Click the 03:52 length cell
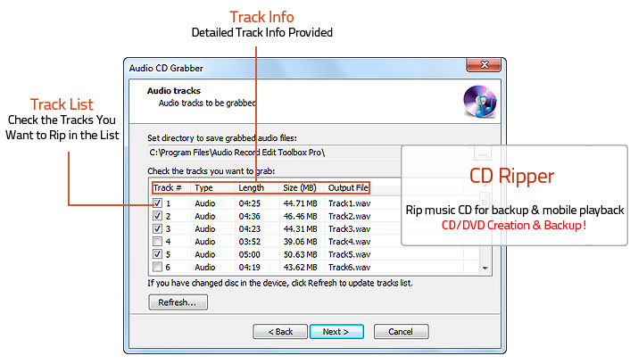Screen dimensions: 630x364 pyautogui.click(x=250, y=242)
